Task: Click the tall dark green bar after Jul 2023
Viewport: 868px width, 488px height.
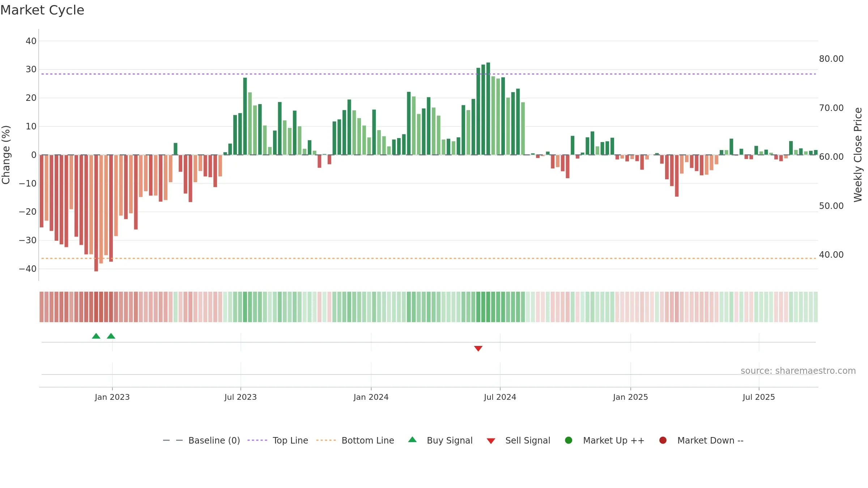Action: click(x=245, y=116)
